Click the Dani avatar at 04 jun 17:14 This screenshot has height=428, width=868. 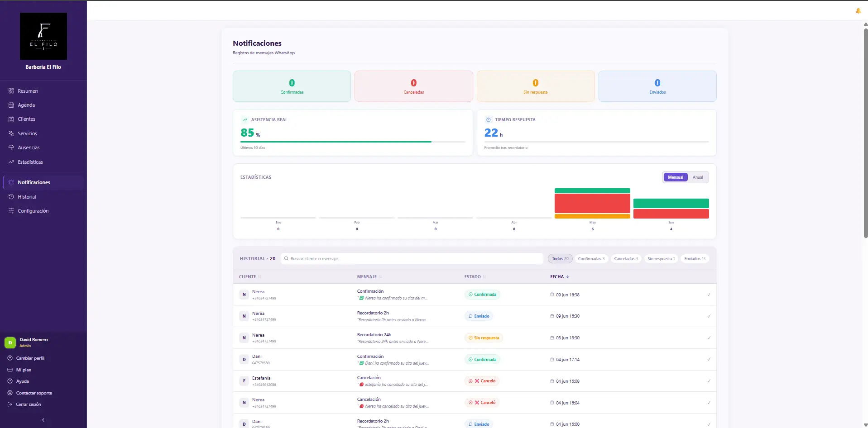click(x=244, y=360)
